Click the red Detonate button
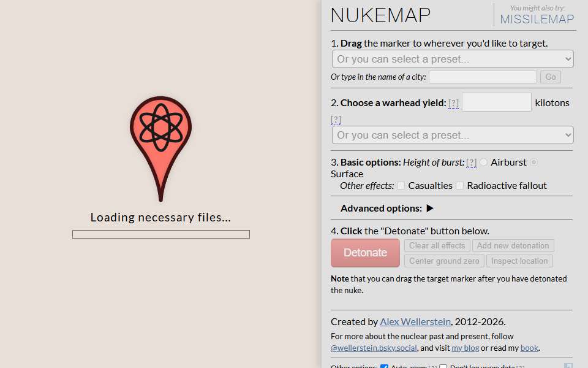Screen dimensions: 588x368 tap(365, 253)
